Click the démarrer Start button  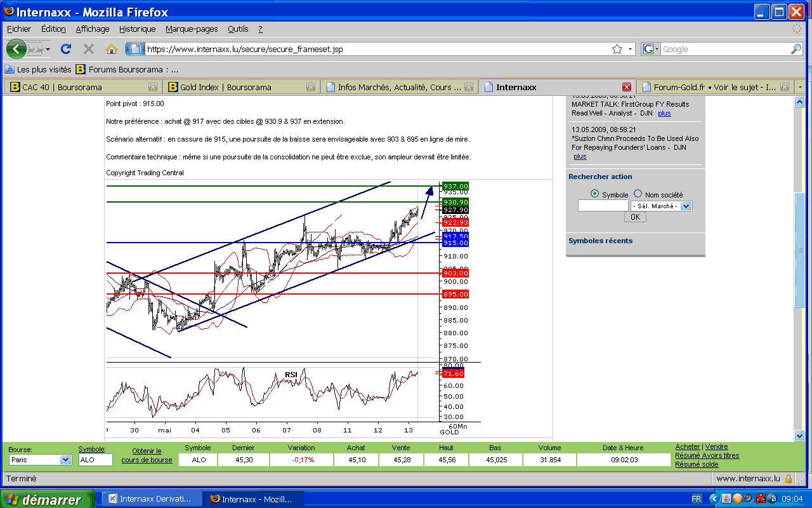tap(48, 499)
